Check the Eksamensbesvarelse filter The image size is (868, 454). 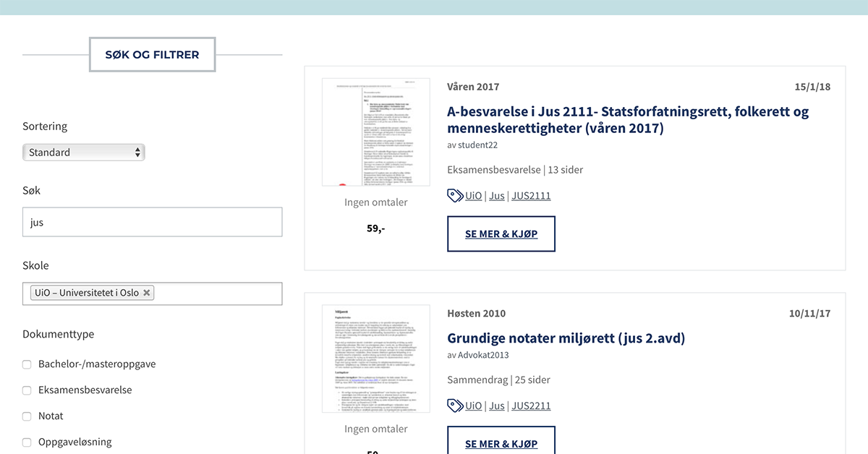pos(27,390)
